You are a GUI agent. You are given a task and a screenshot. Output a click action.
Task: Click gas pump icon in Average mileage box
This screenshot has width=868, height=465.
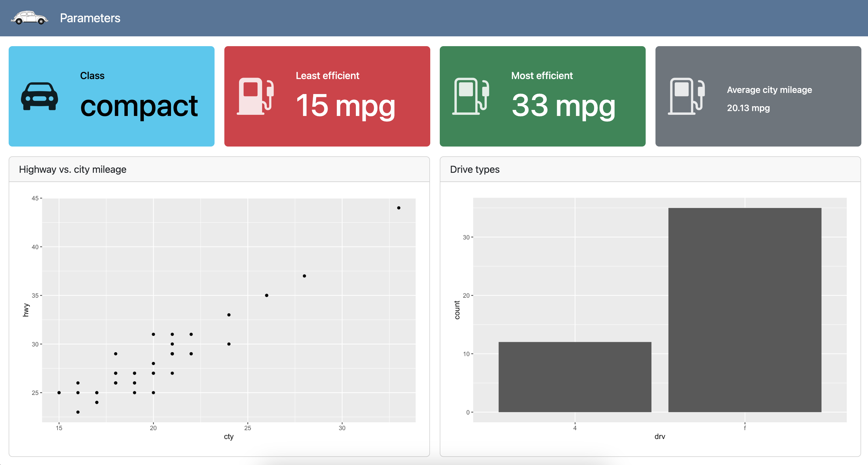[x=686, y=96]
